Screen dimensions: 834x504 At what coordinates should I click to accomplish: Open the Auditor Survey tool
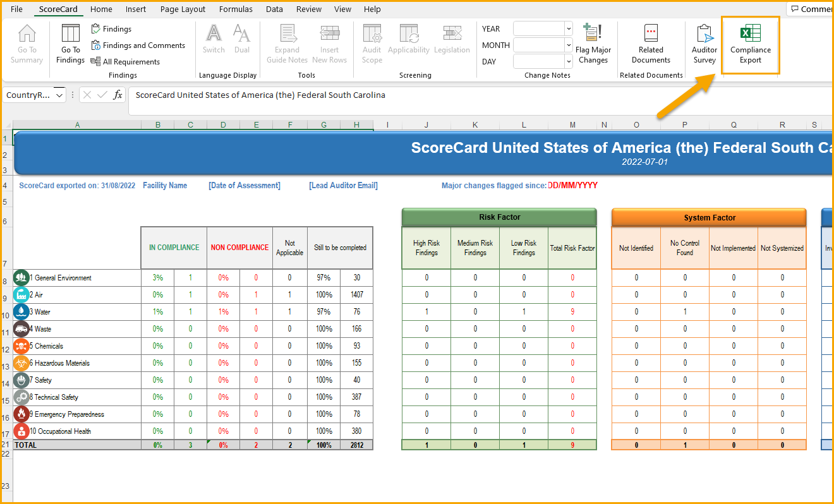pyautogui.click(x=704, y=43)
